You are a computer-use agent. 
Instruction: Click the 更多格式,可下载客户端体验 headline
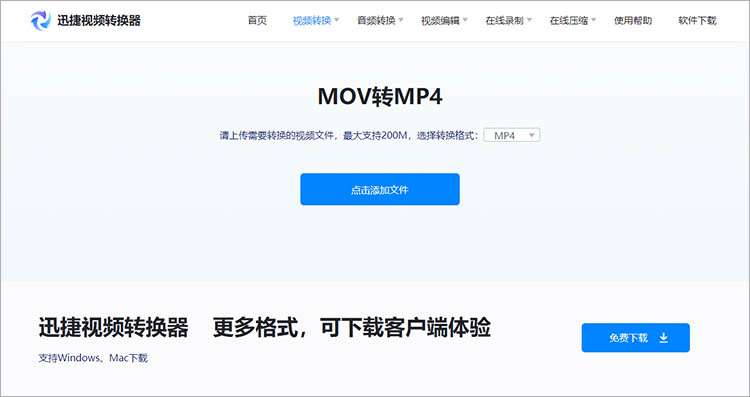(352, 328)
